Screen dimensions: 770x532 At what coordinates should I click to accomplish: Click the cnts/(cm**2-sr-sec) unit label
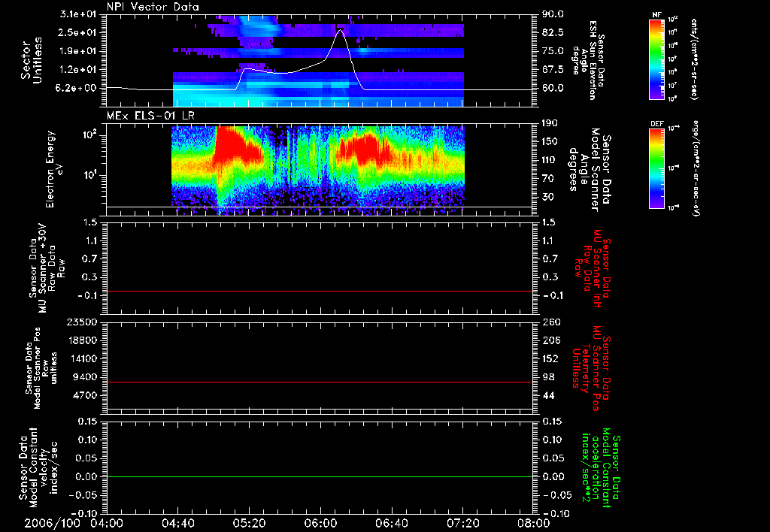coord(694,59)
